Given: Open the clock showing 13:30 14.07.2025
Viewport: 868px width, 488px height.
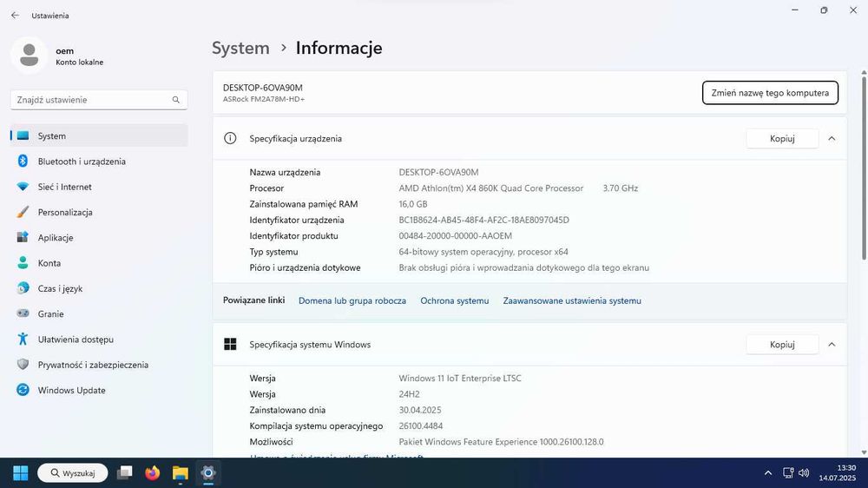Looking at the screenshot, I should coord(838,473).
